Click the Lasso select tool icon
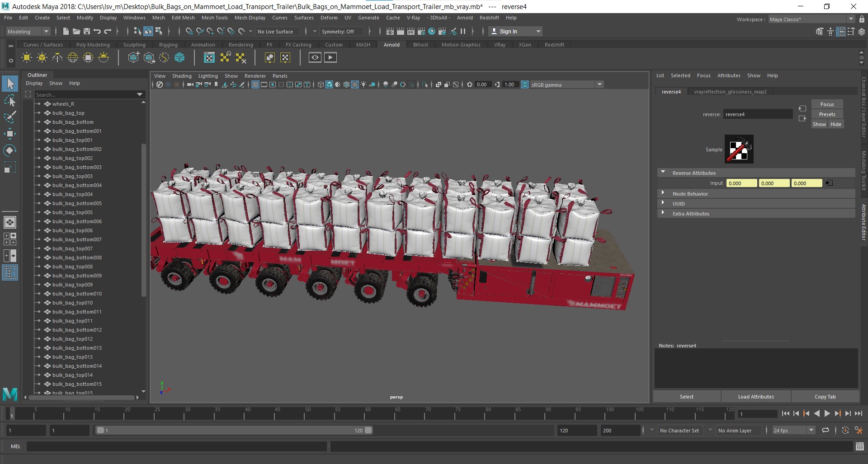This screenshot has width=868, height=464. pos(9,101)
